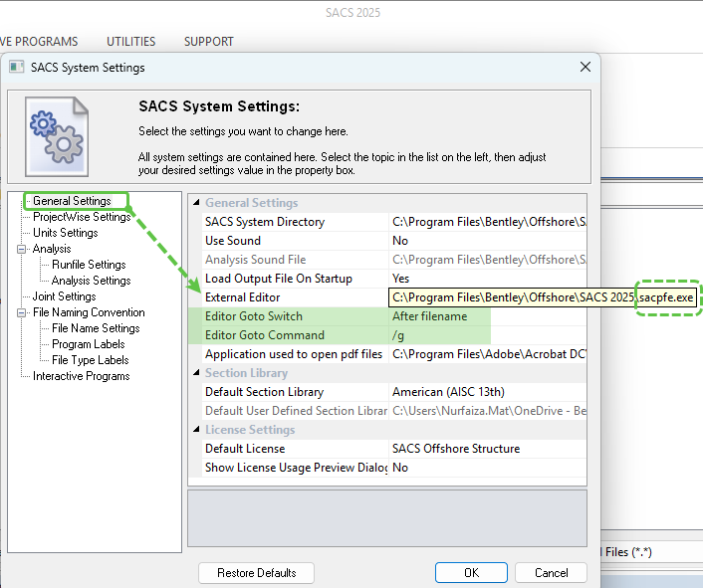703x588 pixels.
Task: Open the UTILITIES menu
Action: pyautogui.click(x=131, y=42)
